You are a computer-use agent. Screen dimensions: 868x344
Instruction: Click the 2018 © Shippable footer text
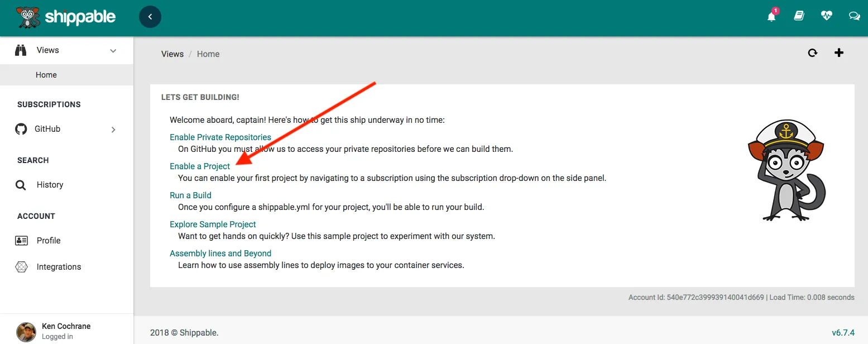[x=184, y=333]
